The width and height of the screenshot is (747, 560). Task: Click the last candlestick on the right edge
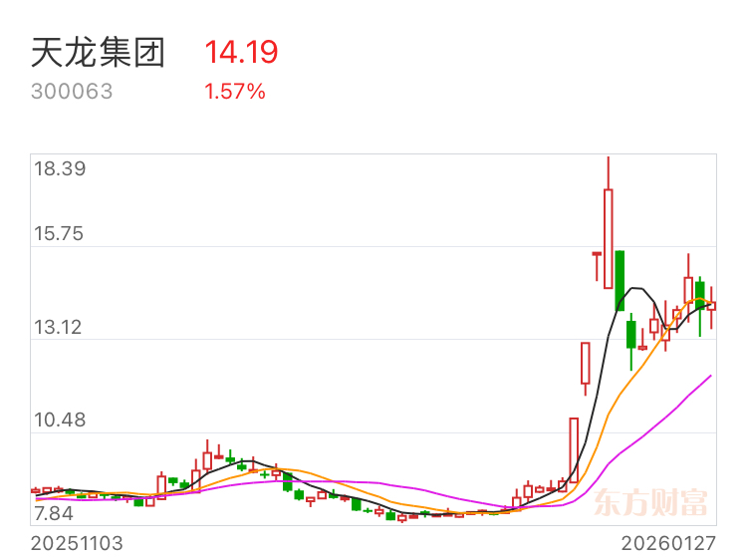point(711,306)
